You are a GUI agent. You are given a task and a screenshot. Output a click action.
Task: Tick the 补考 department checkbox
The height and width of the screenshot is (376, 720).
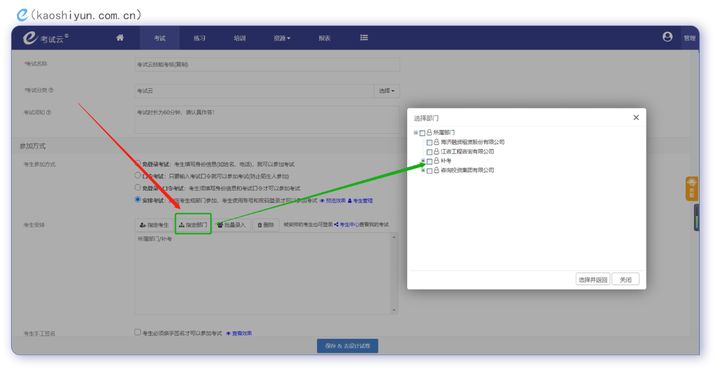[429, 162]
